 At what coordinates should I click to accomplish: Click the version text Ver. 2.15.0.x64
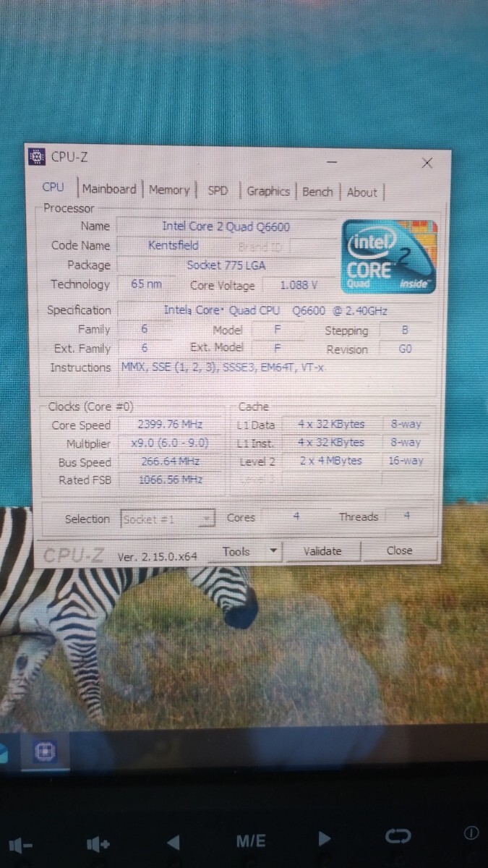(x=158, y=557)
